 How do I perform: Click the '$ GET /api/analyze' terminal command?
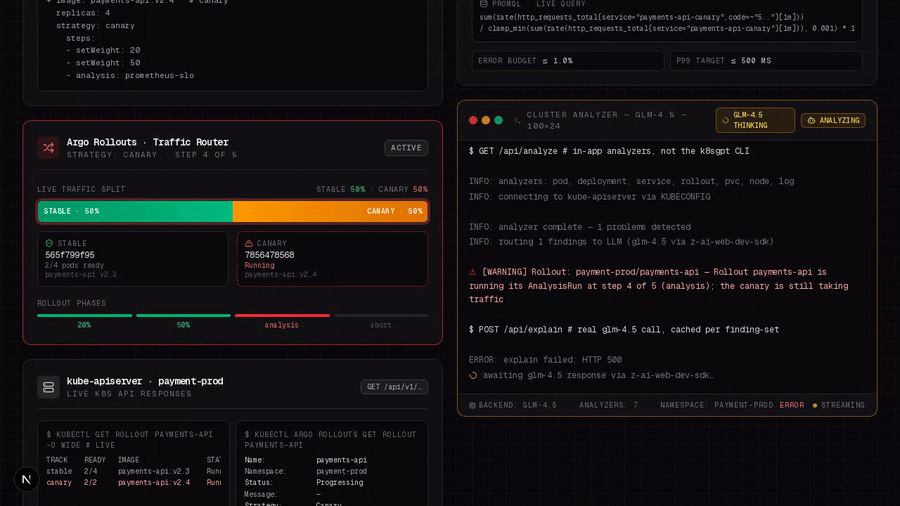pos(609,151)
